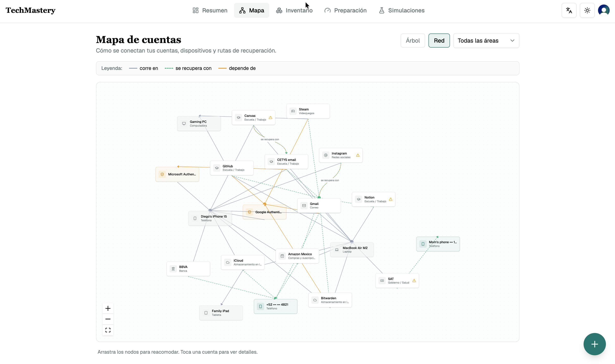
Task: Click the BBVA 'Banca' subtitle
Action: pos(183,271)
